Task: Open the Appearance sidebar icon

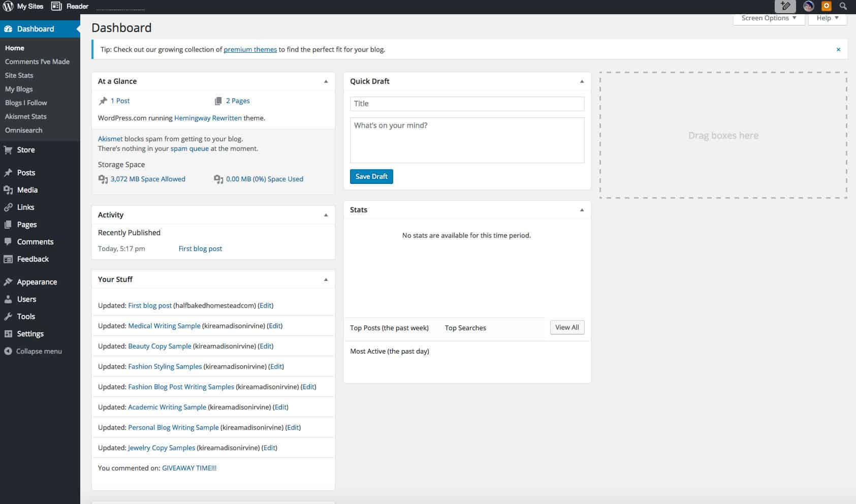Action: pos(8,281)
